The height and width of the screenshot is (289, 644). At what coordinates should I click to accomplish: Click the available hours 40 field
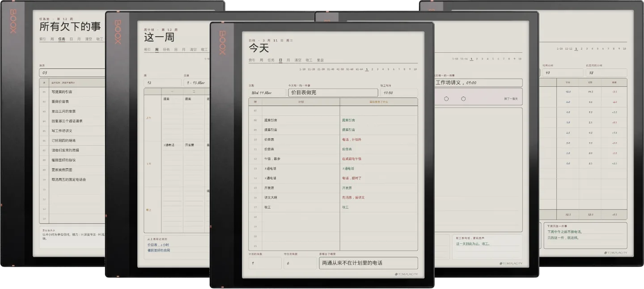562,72
